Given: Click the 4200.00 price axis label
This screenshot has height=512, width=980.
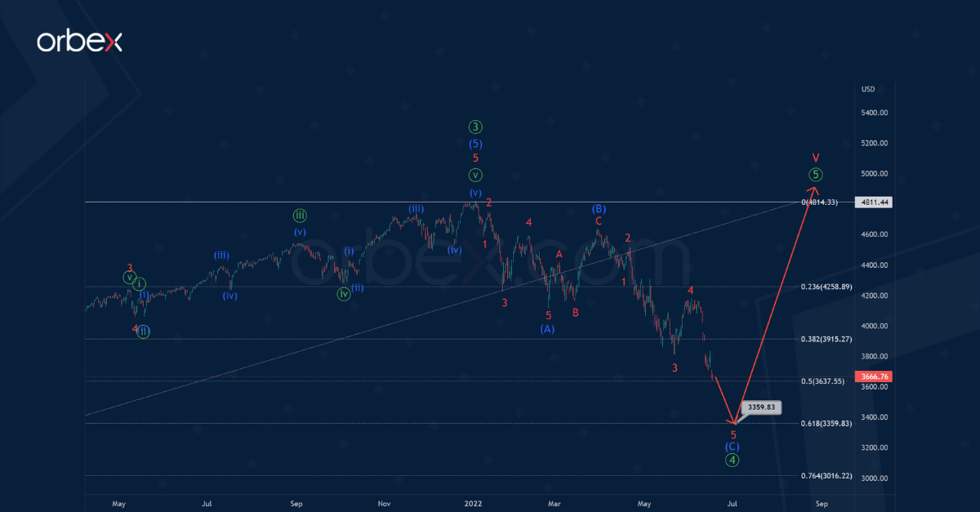Looking at the screenshot, I should (x=875, y=296).
